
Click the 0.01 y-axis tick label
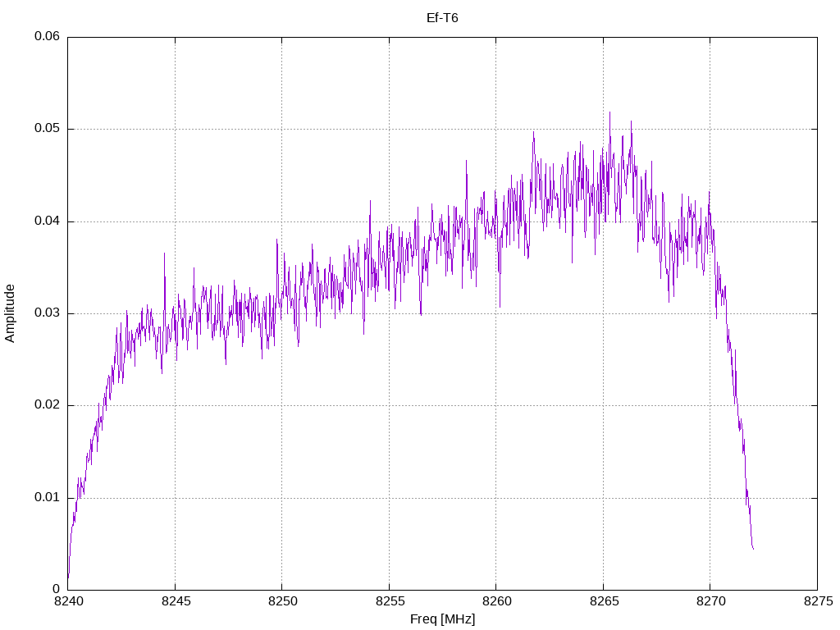click(47, 498)
